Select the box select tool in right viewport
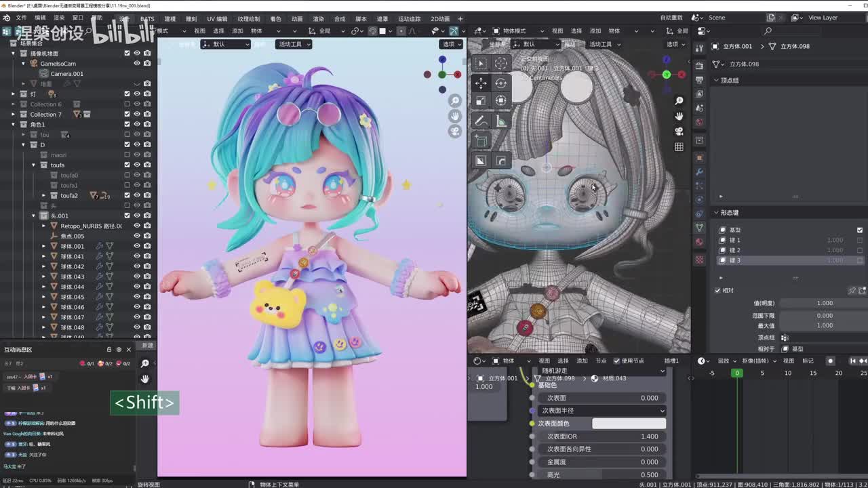 pos(481,63)
